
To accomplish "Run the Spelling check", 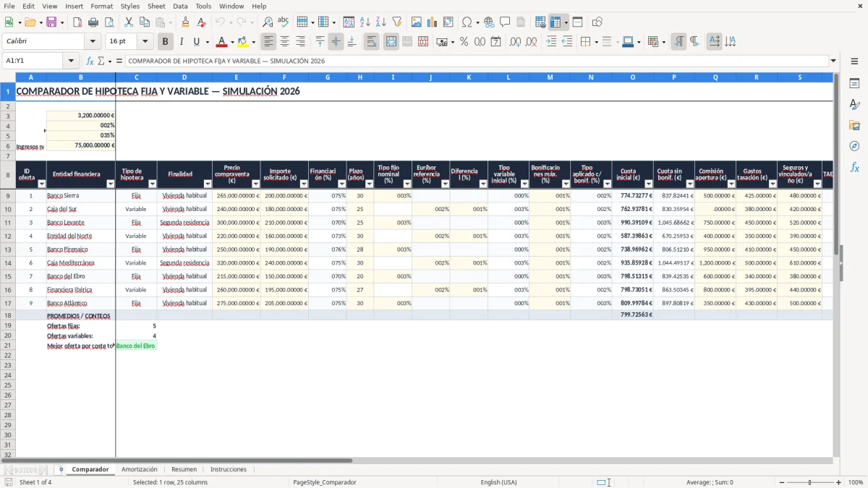I will tap(283, 22).
